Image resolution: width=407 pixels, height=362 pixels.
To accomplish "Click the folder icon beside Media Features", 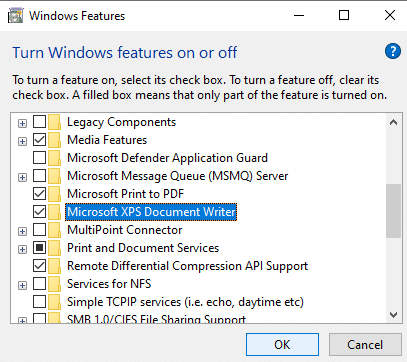I will (x=54, y=140).
